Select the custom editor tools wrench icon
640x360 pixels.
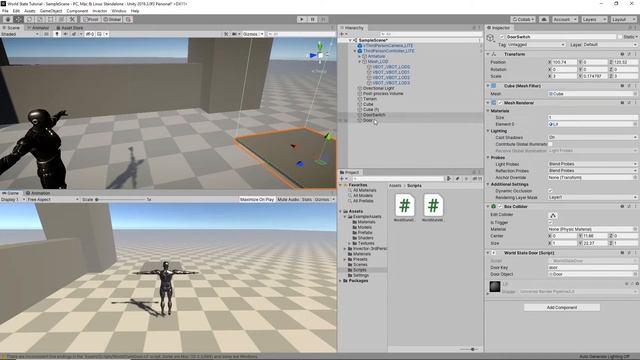click(72, 19)
